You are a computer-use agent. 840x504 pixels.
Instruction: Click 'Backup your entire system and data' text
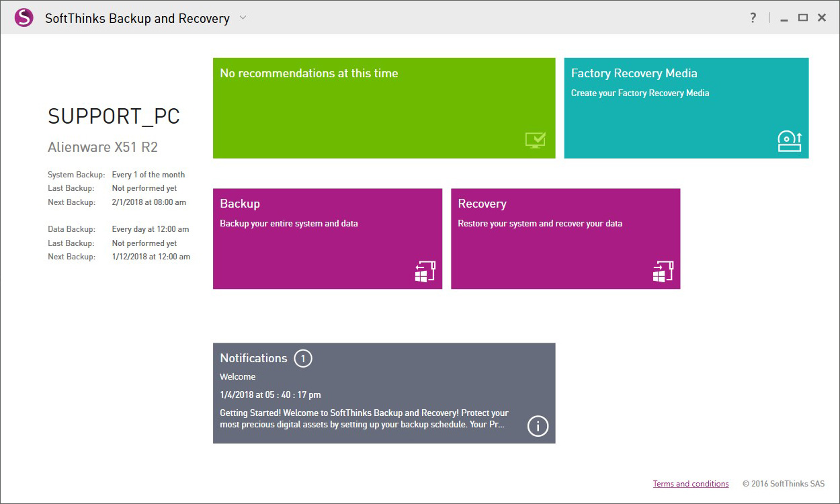[289, 224]
